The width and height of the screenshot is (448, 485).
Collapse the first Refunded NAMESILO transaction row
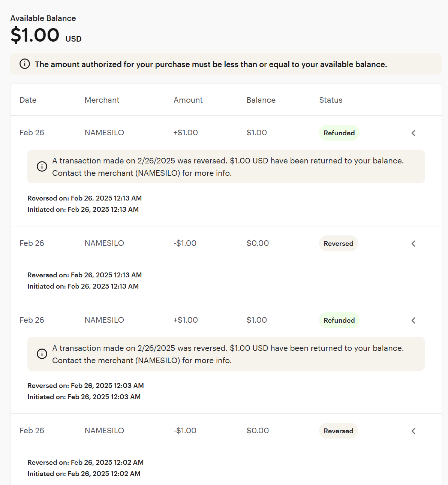point(414,133)
